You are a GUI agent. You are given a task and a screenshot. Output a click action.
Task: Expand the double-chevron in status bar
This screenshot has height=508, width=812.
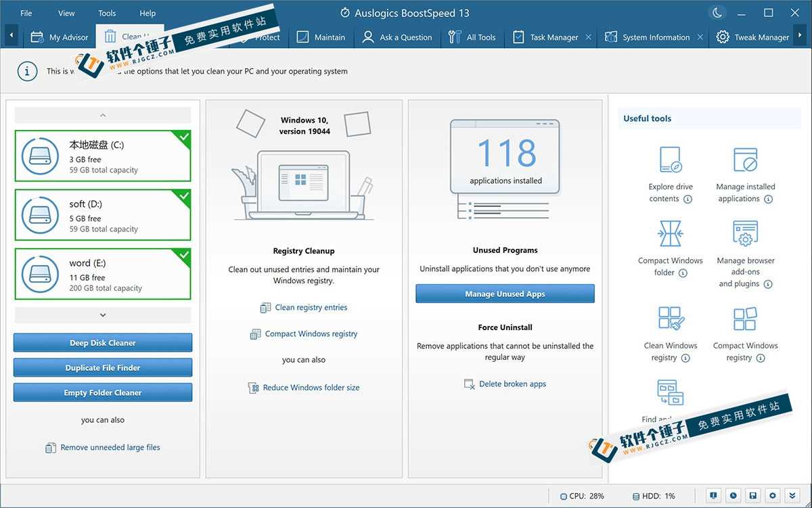(792, 496)
